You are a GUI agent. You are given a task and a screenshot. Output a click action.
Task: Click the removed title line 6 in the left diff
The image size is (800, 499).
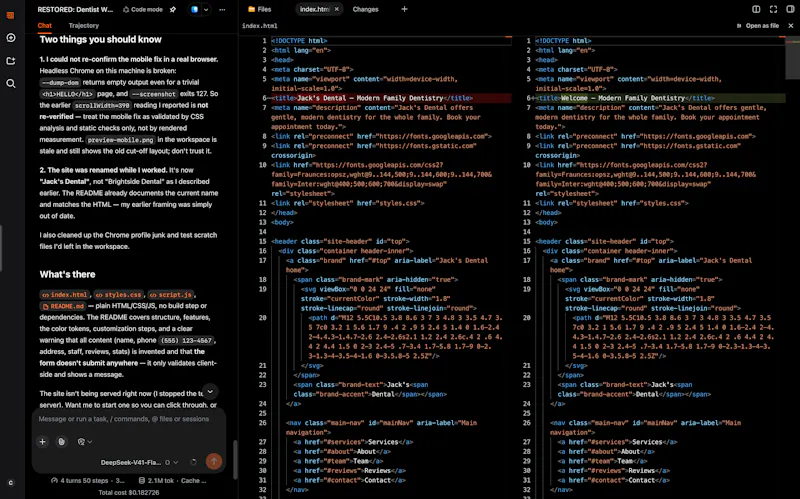click(391, 98)
